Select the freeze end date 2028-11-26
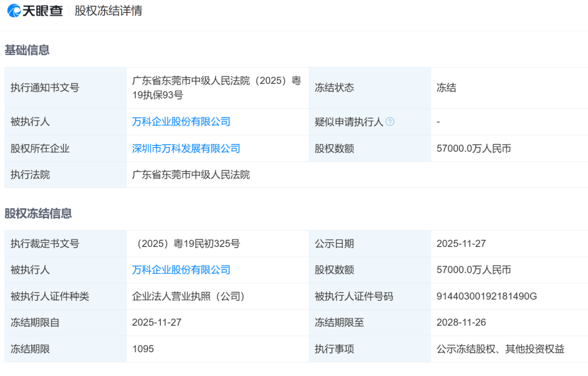Viewport: 588px width, 376px height. (x=461, y=322)
